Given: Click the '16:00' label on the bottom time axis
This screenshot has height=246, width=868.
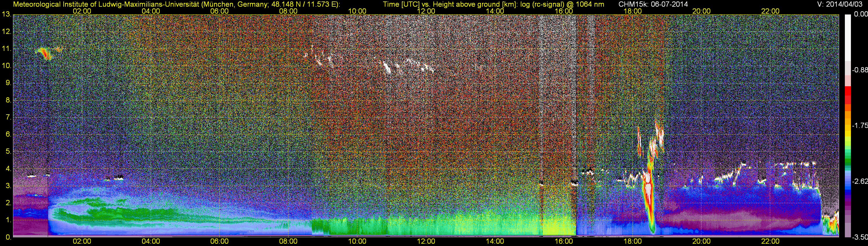Looking at the screenshot, I should coord(564,241).
